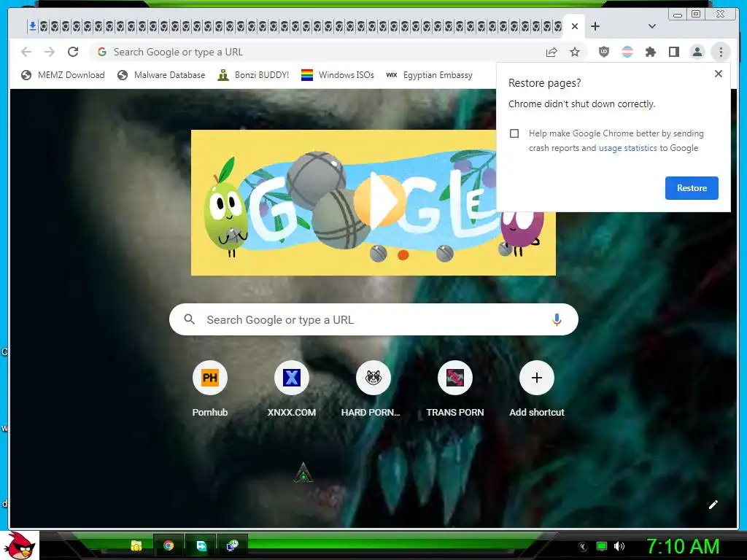Click the Chrome taskbar icon
This screenshot has width=747, height=560.
169,545
